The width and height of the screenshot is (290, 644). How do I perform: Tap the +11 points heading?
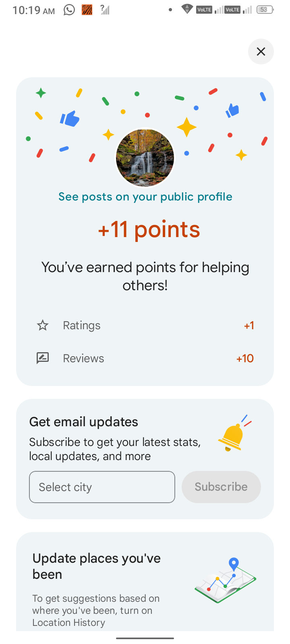pyautogui.click(x=149, y=229)
